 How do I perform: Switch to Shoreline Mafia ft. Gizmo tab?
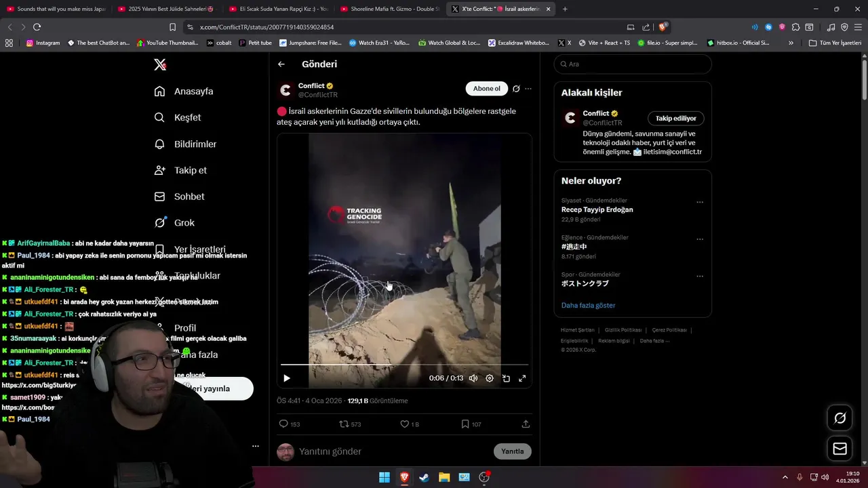389,9
